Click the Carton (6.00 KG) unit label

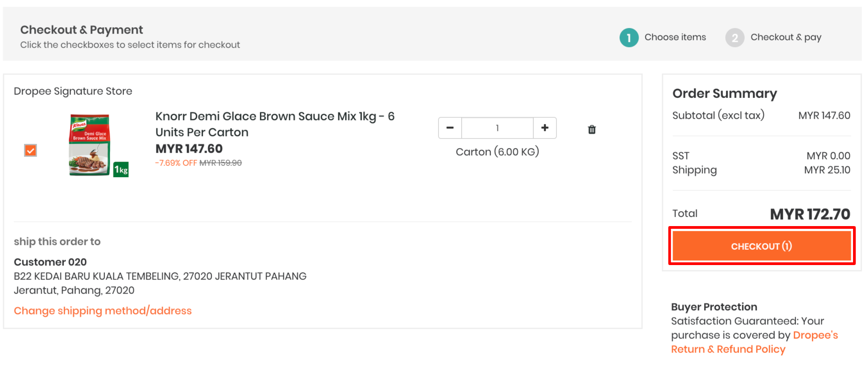click(497, 152)
